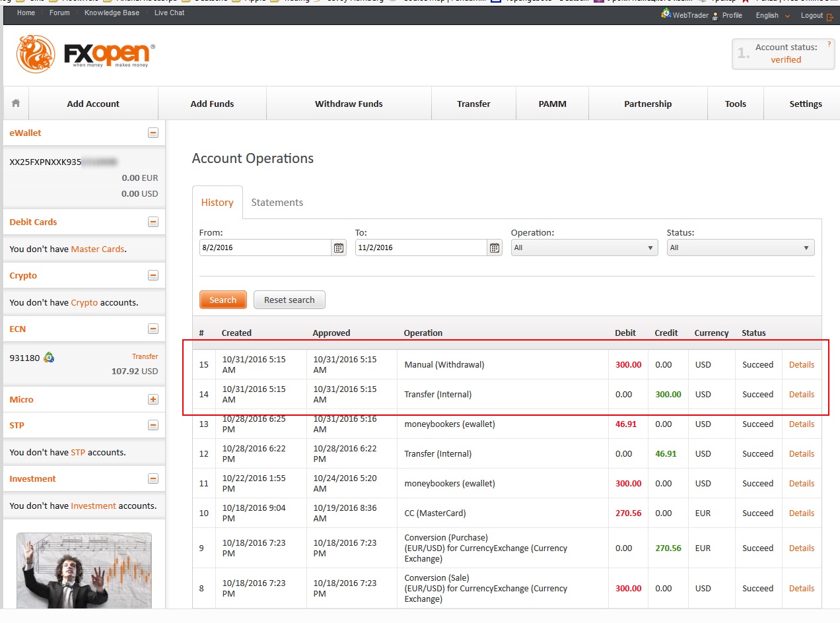
Task: Collapse the Debit Cards panel
Action: (153, 222)
